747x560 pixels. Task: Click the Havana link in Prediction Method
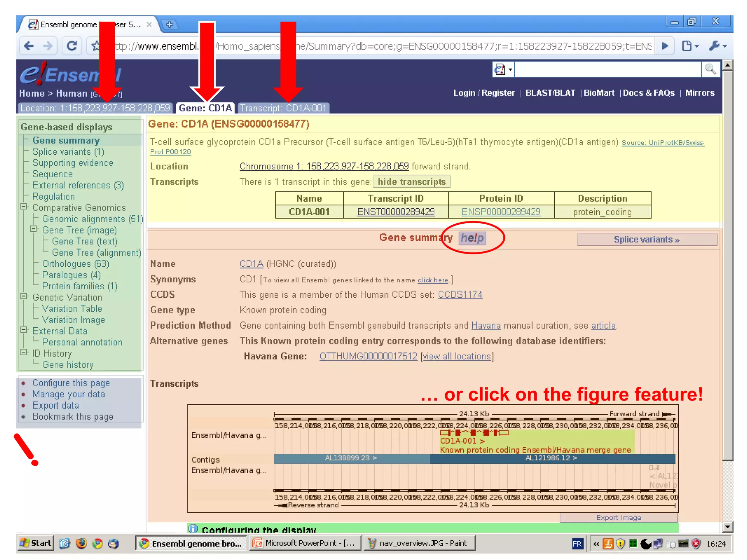(x=486, y=325)
